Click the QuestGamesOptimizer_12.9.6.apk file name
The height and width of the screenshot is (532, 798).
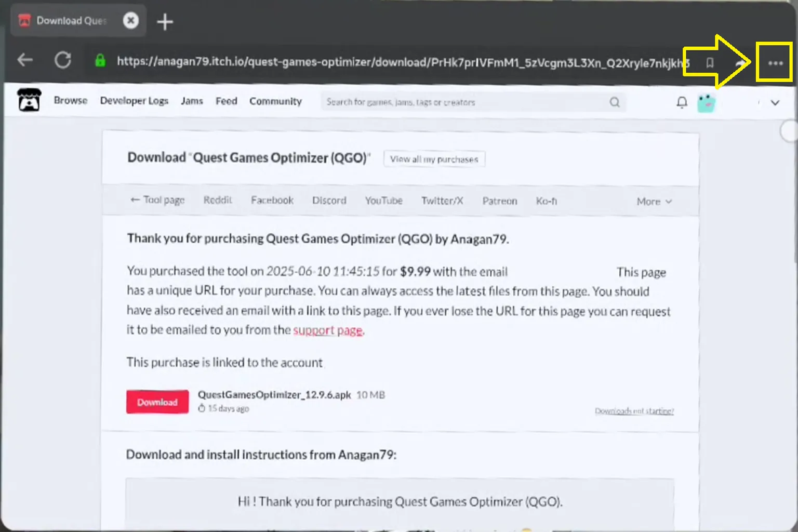click(x=274, y=395)
